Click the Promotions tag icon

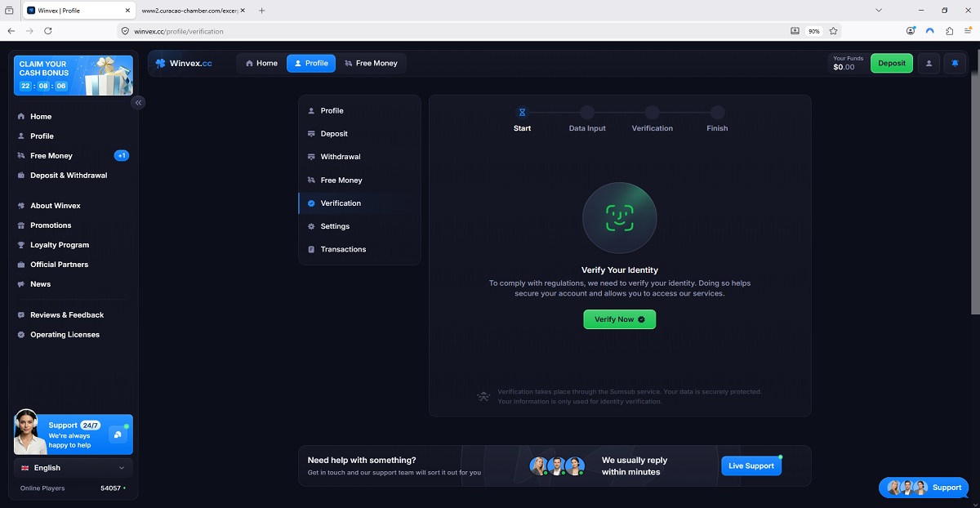[x=21, y=225]
